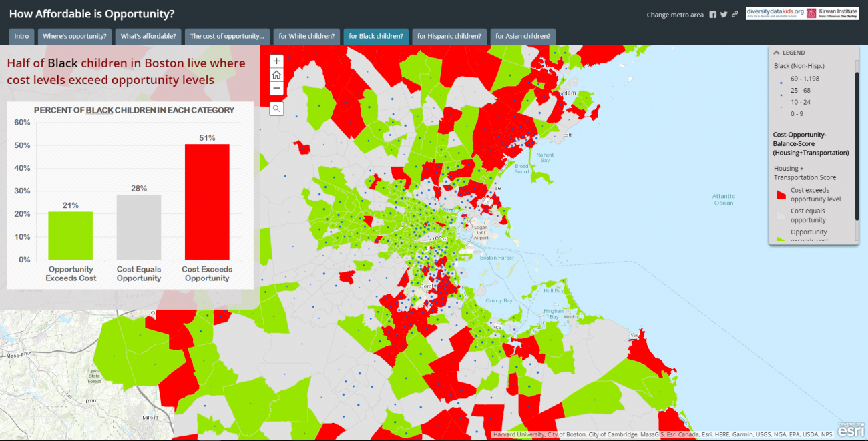Open the Kirwan Institute logo link
The height and width of the screenshot is (441, 868).
coord(832,14)
